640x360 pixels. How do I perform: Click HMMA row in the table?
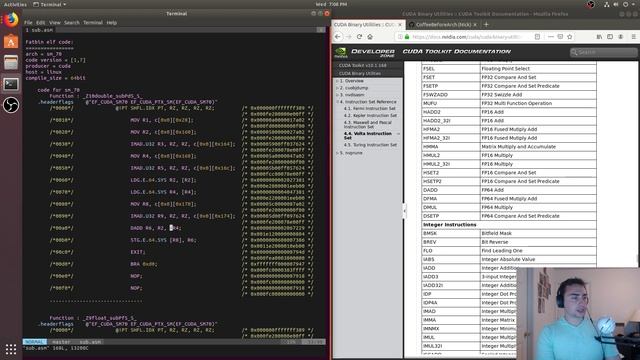click(509, 147)
